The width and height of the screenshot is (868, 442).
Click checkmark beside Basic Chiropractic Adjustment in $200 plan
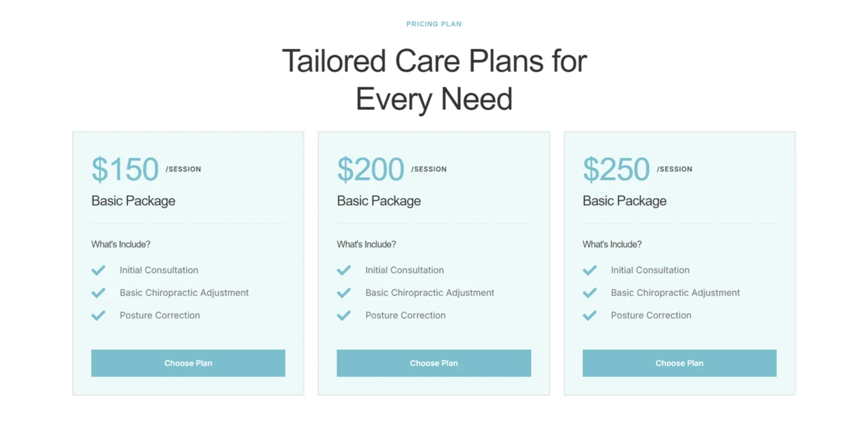coord(344,293)
